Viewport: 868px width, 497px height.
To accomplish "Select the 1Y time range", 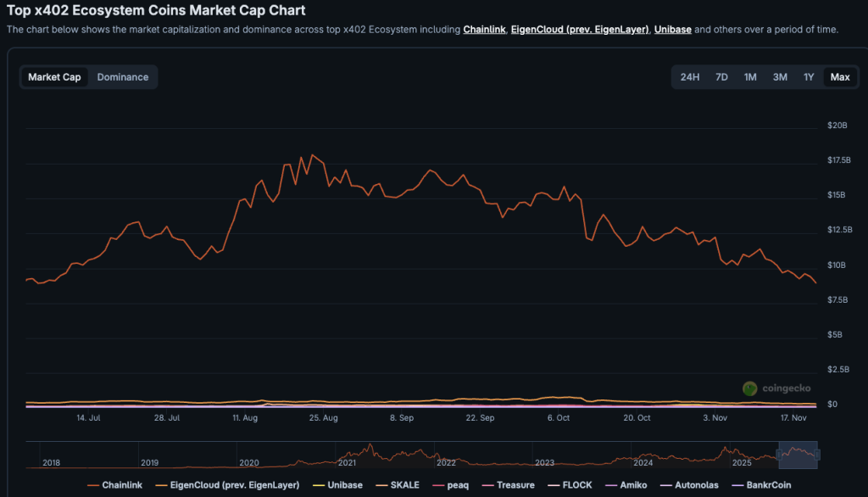I will click(x=809, y=77).
